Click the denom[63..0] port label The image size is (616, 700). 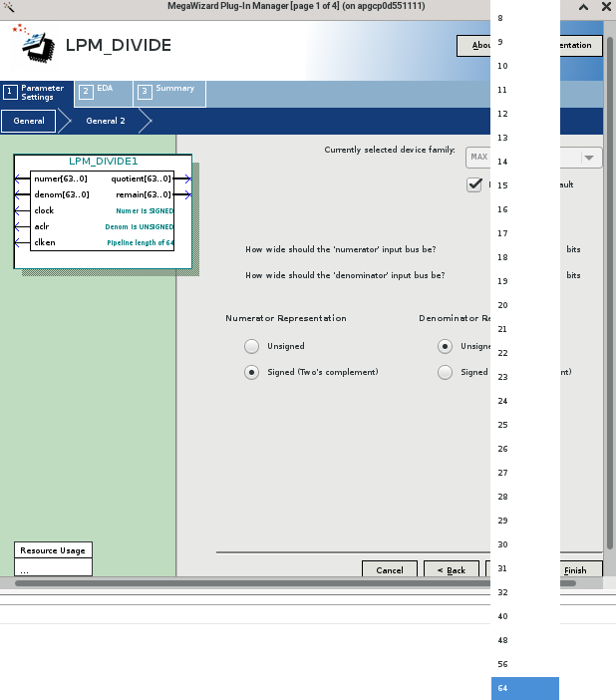[62, 194]
